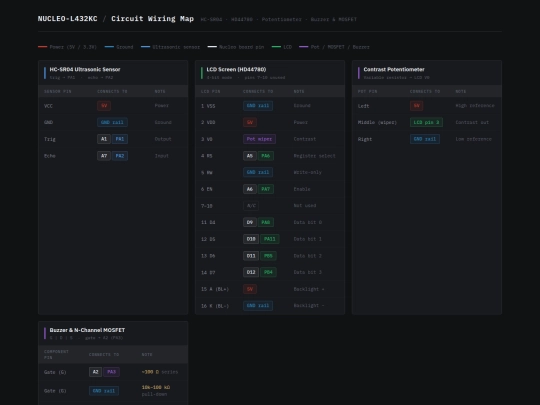Image resolution: width=540 pixels, height=405 pixels.
Task: Click the Pot wiper badge in 3 V0 row
Action: pos(259,139)
